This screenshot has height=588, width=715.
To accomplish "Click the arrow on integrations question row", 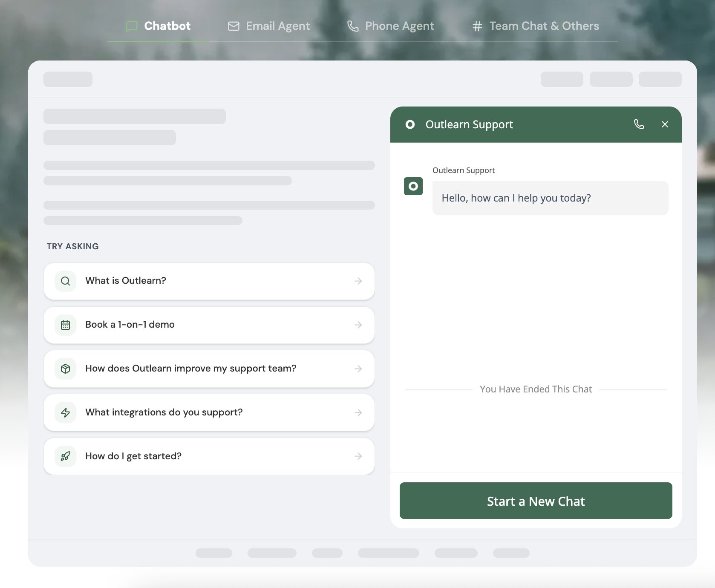I will [358, 413].
